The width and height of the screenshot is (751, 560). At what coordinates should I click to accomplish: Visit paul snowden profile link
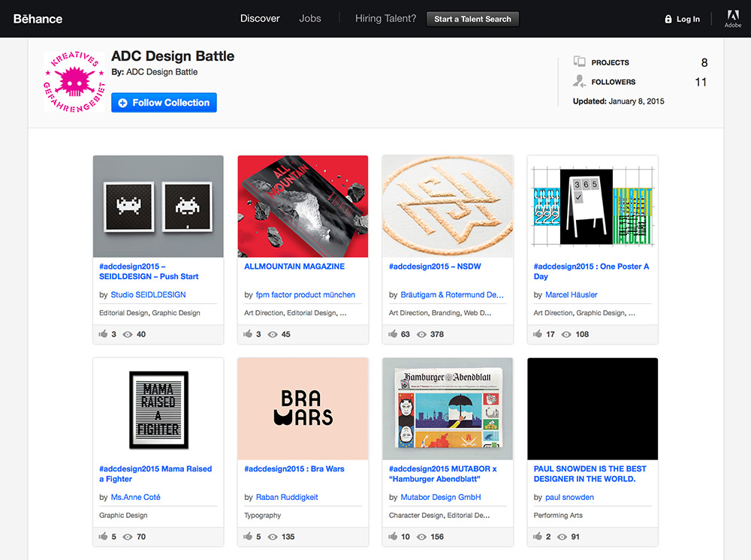coord(569,497)
